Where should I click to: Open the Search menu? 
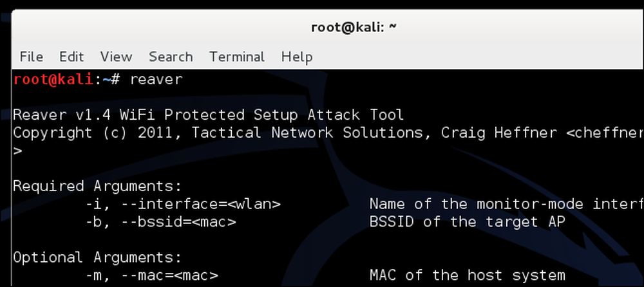click(171, 57)
